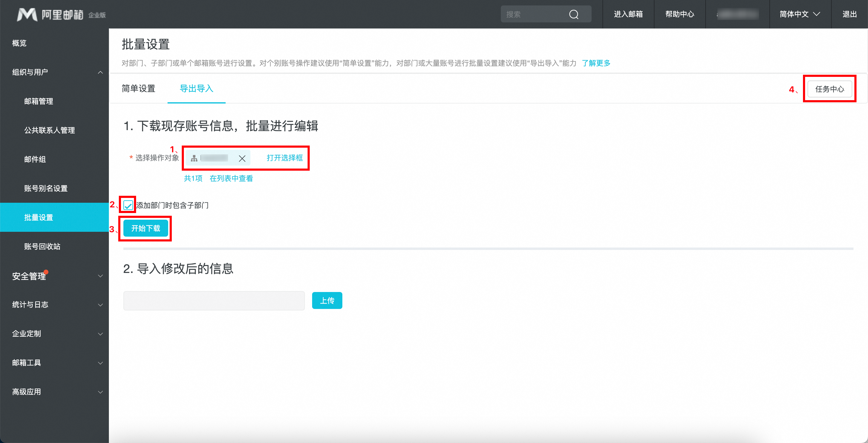Click the upload file path field
The image size is (868, 443).
pyautogui.click(x=214, y=301)
